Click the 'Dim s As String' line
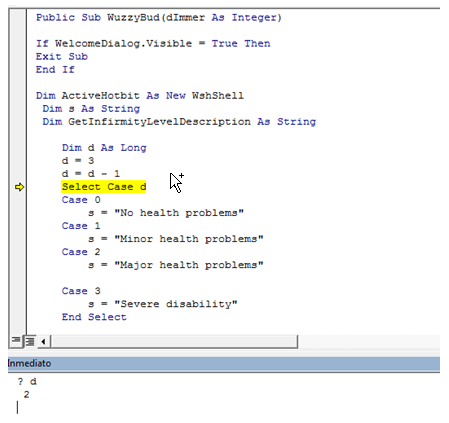This screenshot has width=449, height=423. pos(91,108)
